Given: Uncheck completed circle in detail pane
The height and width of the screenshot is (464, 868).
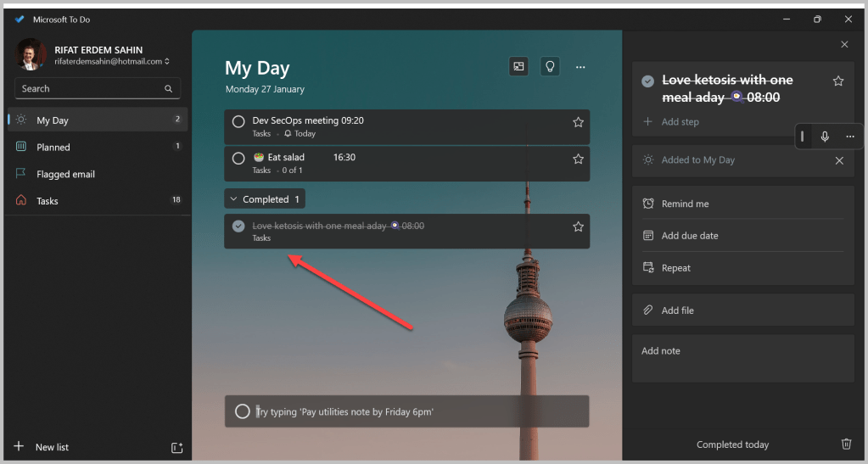Looking at the screenshot, I should coord(647,81).
